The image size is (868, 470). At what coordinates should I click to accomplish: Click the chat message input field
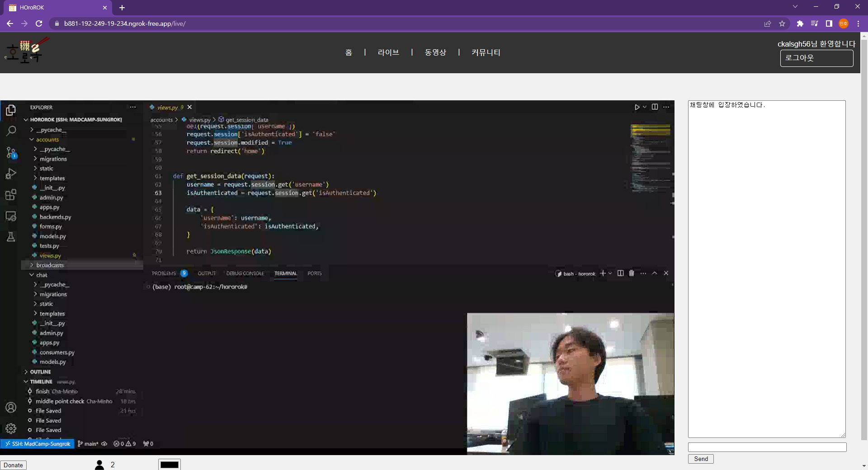pyautogui.click(x=766, y=446)
